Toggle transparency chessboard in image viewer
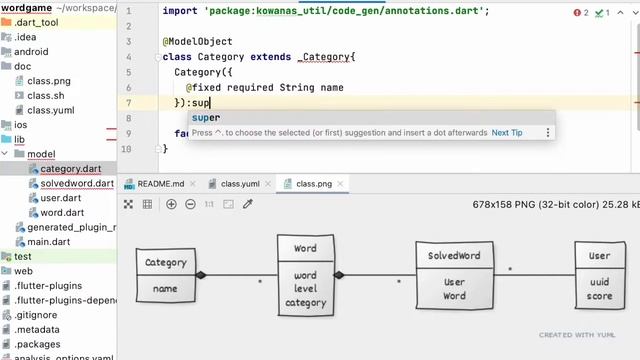The height and width of the screenshot is (360, 640). click(128, 204)
